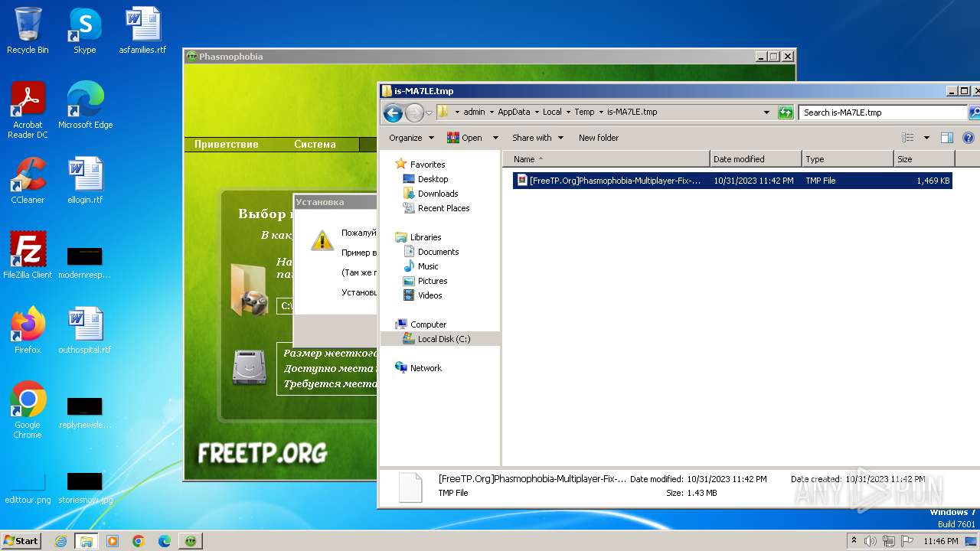
Task: Click the Chrome taskbar icon
Action: tap(139, 541)
